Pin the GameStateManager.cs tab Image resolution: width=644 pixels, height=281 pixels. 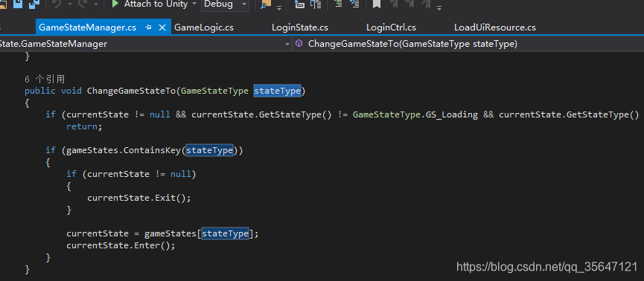[149, 28]
